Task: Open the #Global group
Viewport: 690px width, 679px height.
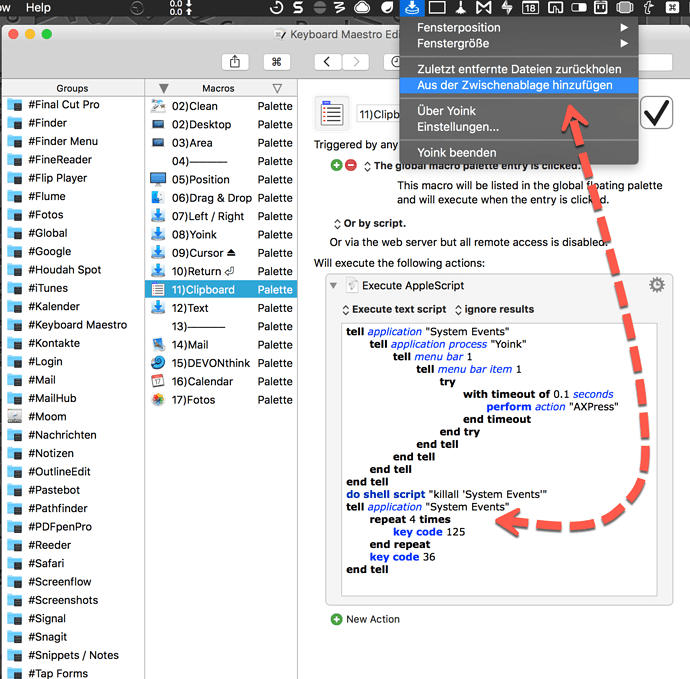Action: coord(73,233)
